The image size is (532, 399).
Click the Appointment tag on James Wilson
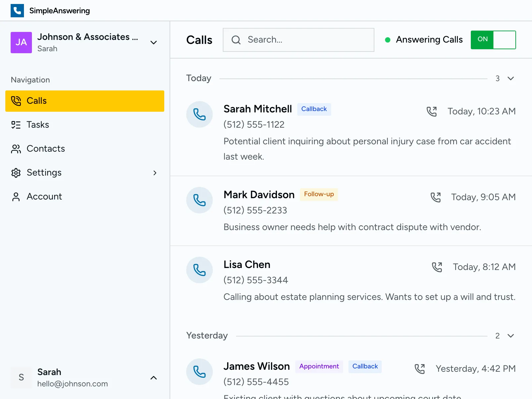click(319, 366)
